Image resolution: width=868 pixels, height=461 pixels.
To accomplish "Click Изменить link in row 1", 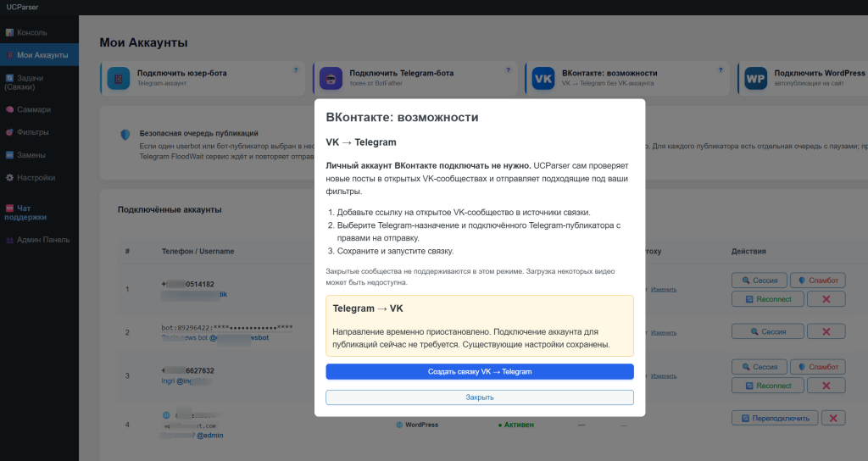I will click(664, 290).
